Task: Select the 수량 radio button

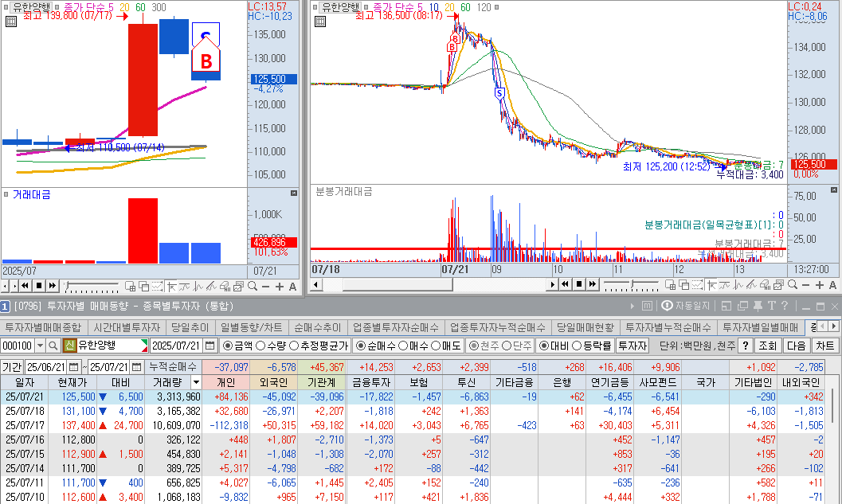Action: 261,346
